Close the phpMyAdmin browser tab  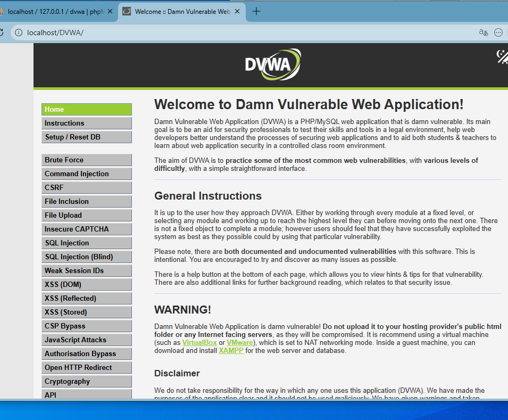point(110,11)
